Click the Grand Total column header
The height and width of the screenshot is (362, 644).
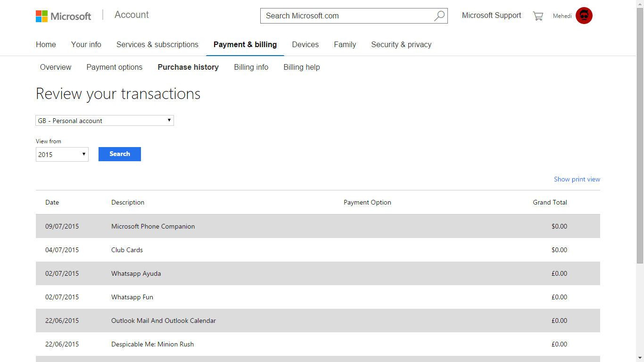tap(550, 202)
